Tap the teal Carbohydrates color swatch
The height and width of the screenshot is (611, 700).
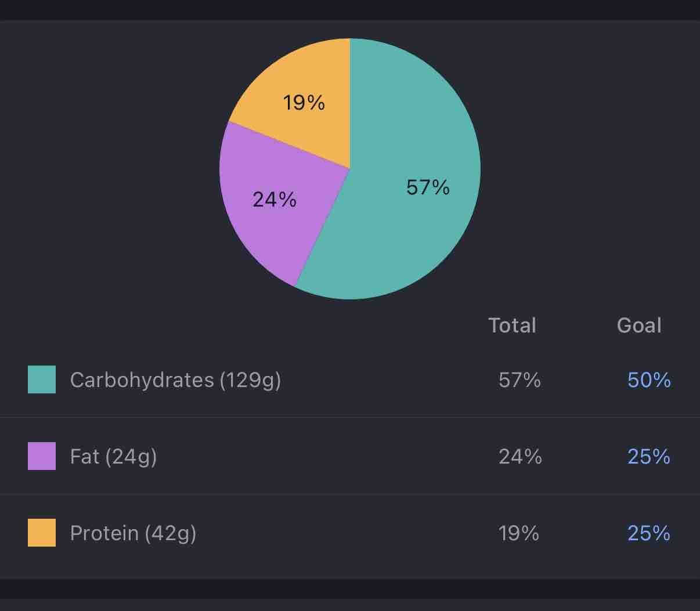coord(42,379)
